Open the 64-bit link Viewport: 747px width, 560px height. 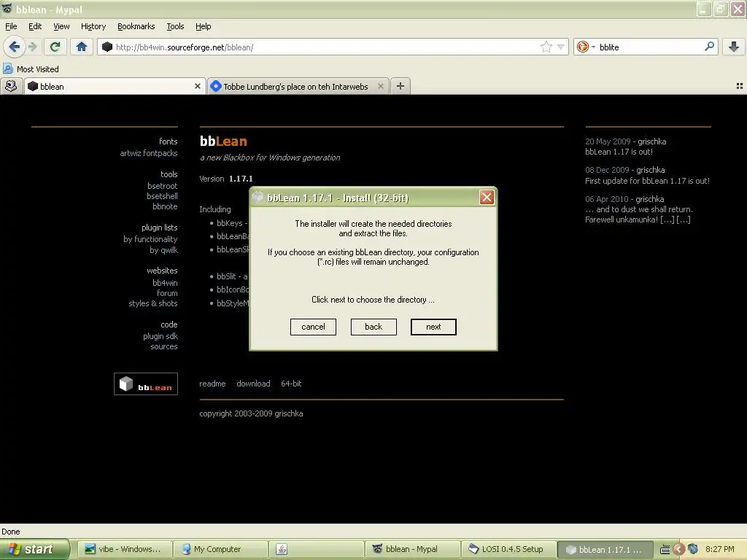[291, 384]
